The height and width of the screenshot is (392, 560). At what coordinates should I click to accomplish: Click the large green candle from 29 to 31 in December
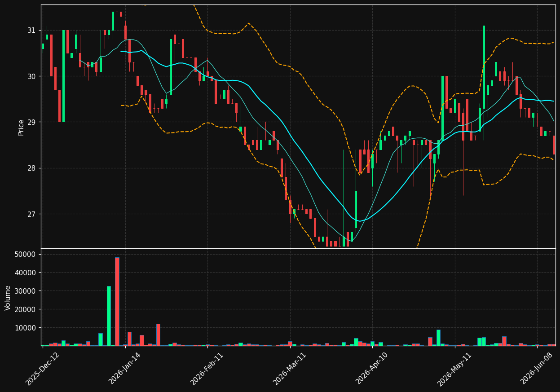(63, 76)
